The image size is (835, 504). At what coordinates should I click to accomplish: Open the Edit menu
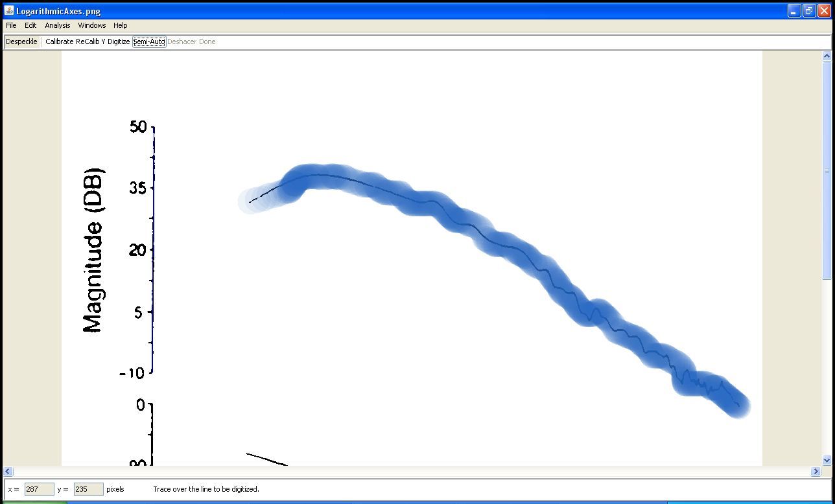coord(30,25)
